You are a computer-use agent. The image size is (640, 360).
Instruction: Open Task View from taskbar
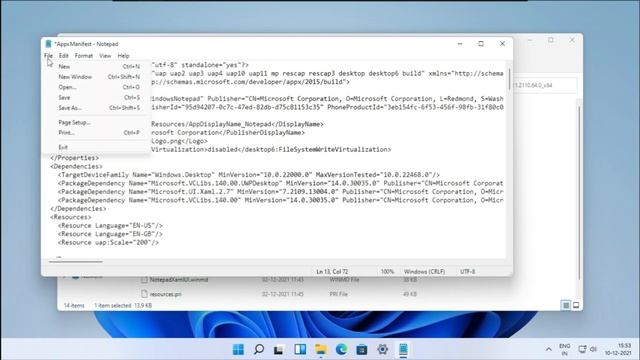279,349
